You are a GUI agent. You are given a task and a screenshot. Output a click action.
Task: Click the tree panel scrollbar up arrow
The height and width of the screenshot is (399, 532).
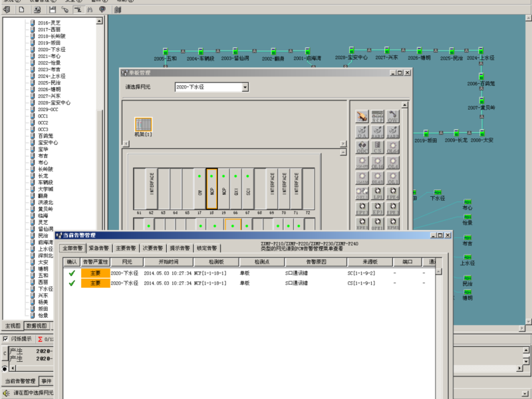(99, 22)
